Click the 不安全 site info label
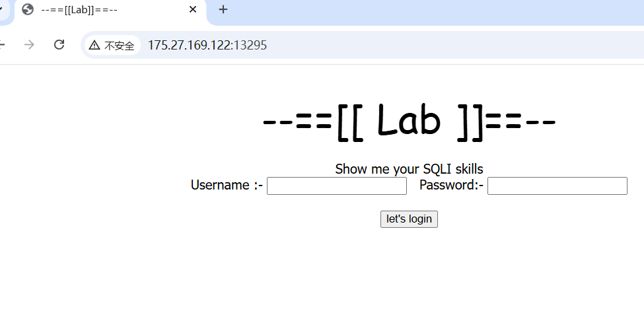 click(x=119, y=46)
